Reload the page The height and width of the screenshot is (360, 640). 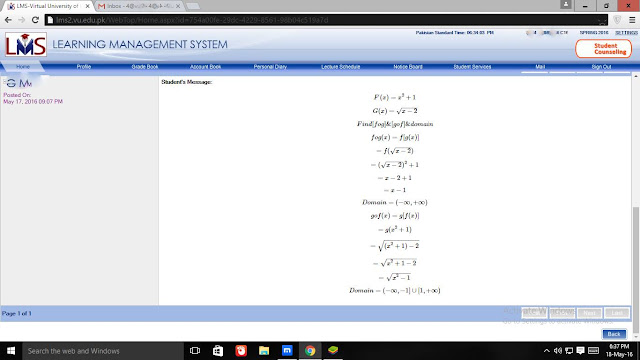coord(36,20)
